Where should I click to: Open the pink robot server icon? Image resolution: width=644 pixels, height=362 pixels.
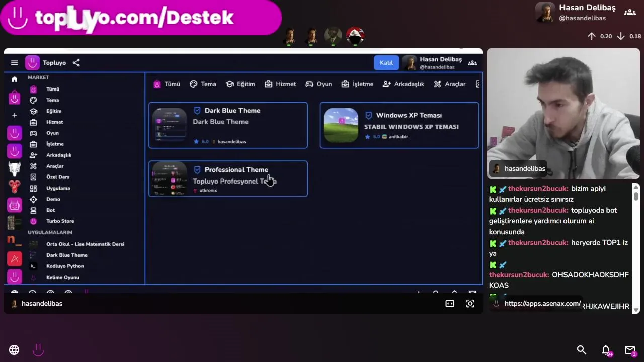point(15,205)
